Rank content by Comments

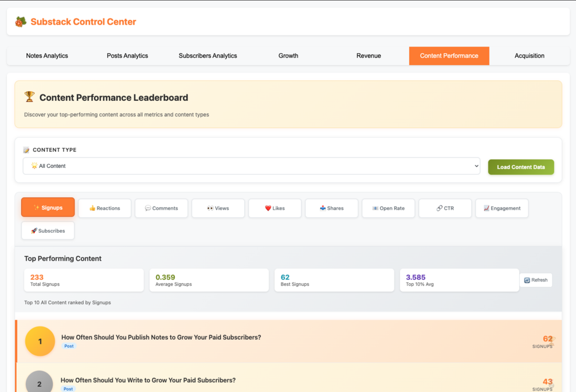[161, 208]
